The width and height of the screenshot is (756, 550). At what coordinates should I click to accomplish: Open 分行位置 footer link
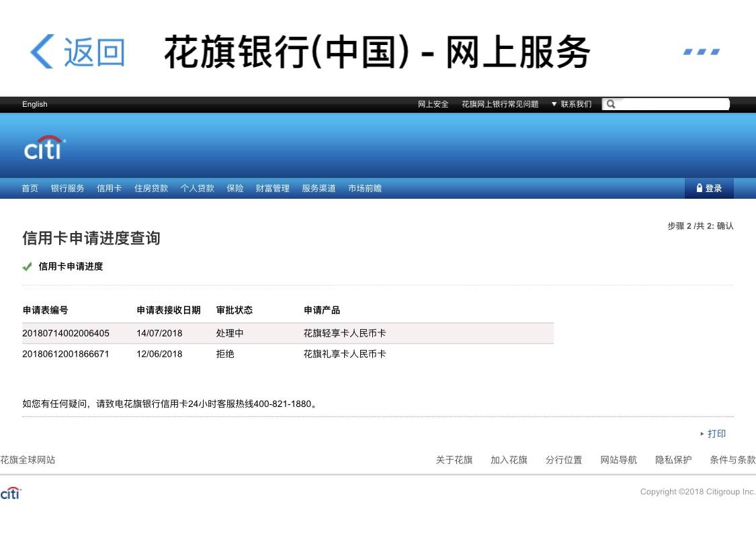click(x=564, y=460)
